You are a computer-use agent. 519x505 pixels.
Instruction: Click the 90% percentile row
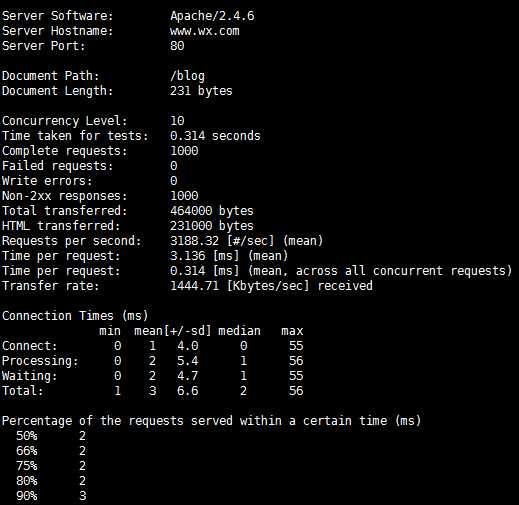(x=51, y=496)
